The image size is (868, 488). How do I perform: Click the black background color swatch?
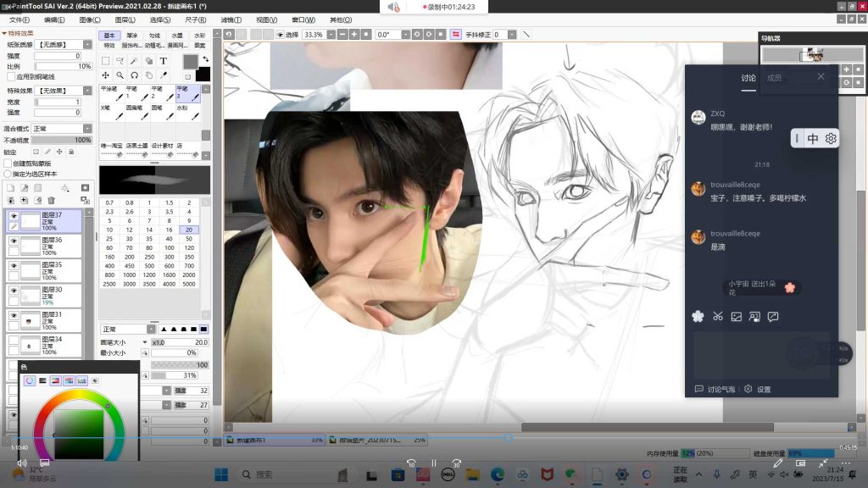203,75
